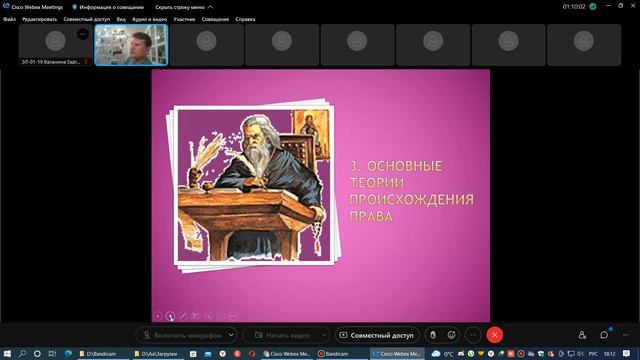Screen dimensions: 640x360
Task: Click the taskbar clock showing 18:12
Action: 609,354
